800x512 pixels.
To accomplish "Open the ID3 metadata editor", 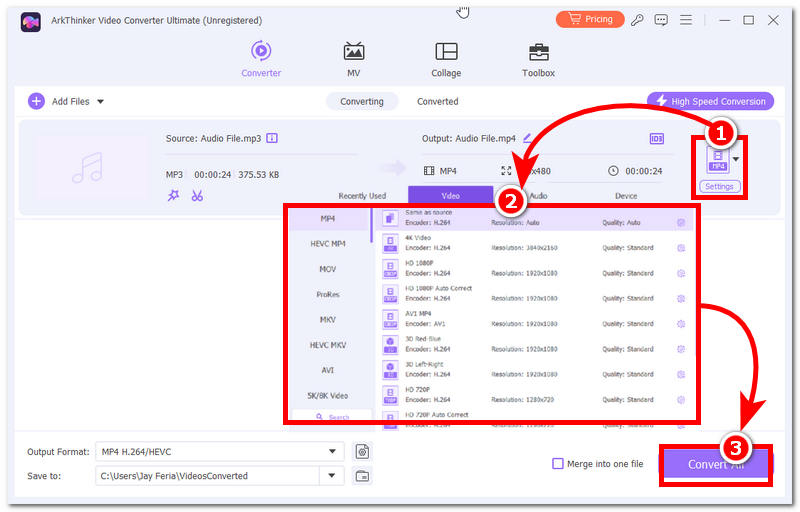I will [x=657, y=139].
